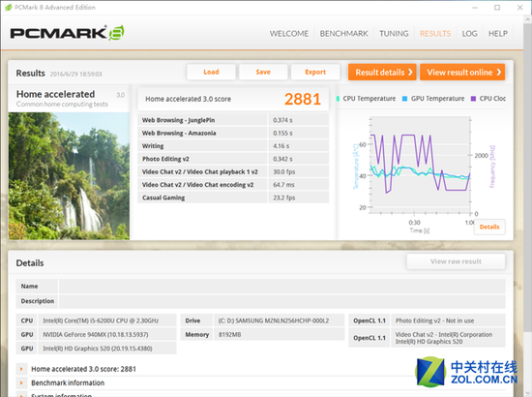Image resolution: width=532 pixels, height=397 pixels.
Task: Click NVIDIA GeForce 940MX GPU value
Action: point(107,334)
